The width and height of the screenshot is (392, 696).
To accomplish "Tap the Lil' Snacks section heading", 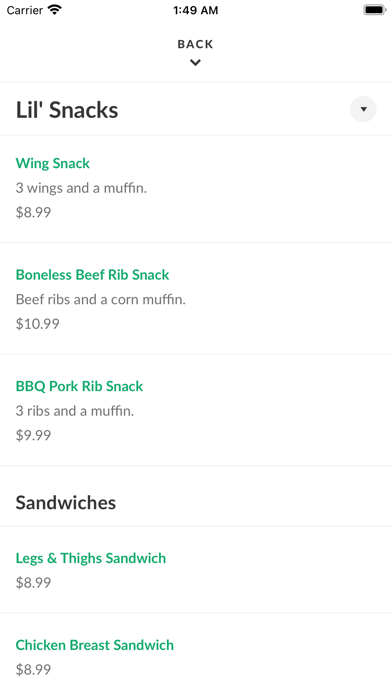I will [67, 110].
